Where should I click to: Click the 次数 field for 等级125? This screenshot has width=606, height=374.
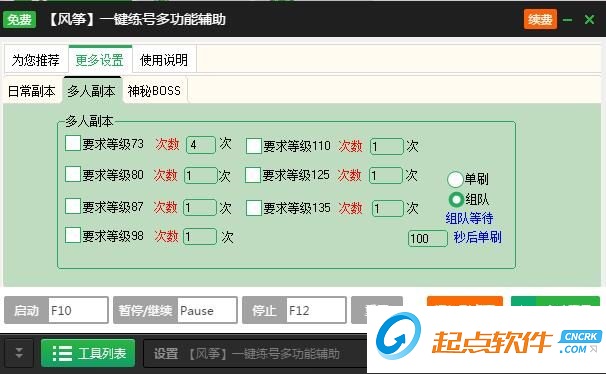pos(386,175)
